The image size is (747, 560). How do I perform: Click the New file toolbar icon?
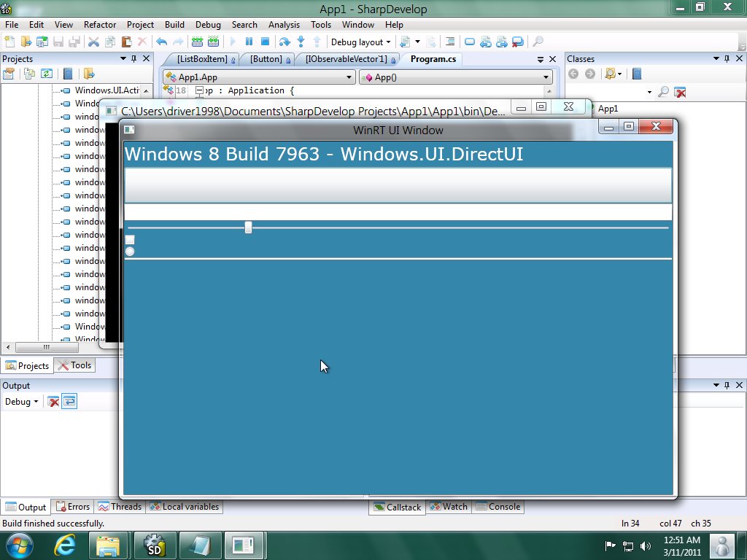pyautogui.click(x=9, y=42)
